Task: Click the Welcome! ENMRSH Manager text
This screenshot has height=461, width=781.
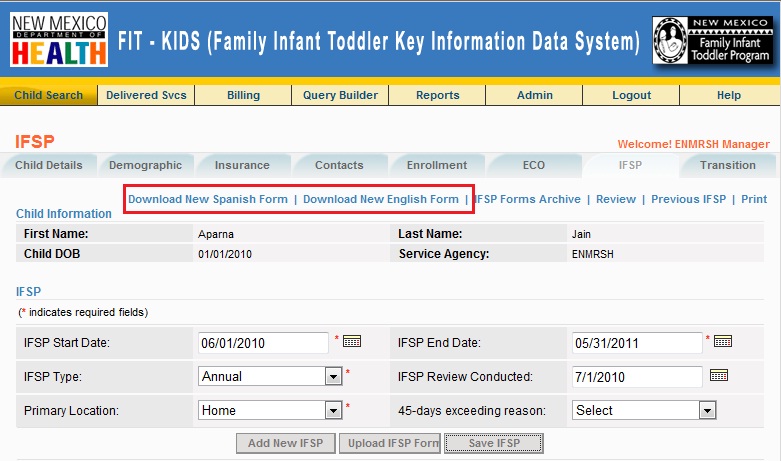Action: [x=693, y=144]
